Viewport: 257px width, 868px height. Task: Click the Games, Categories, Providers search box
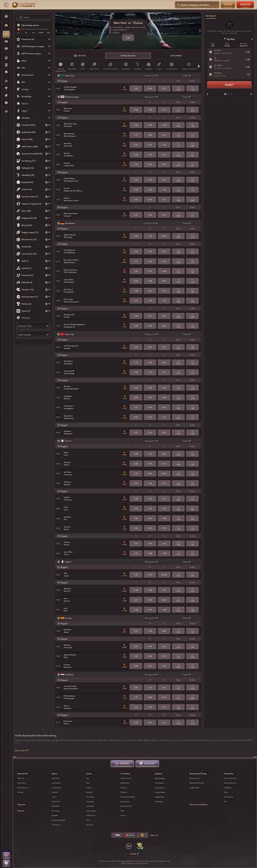click(x=197, y=5)
